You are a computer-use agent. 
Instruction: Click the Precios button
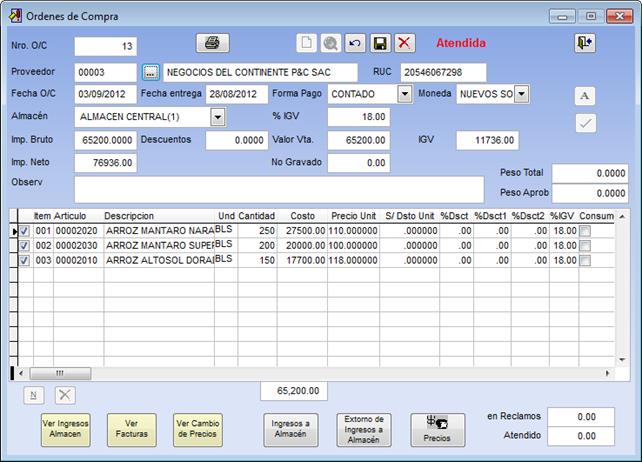pos(437,429)
